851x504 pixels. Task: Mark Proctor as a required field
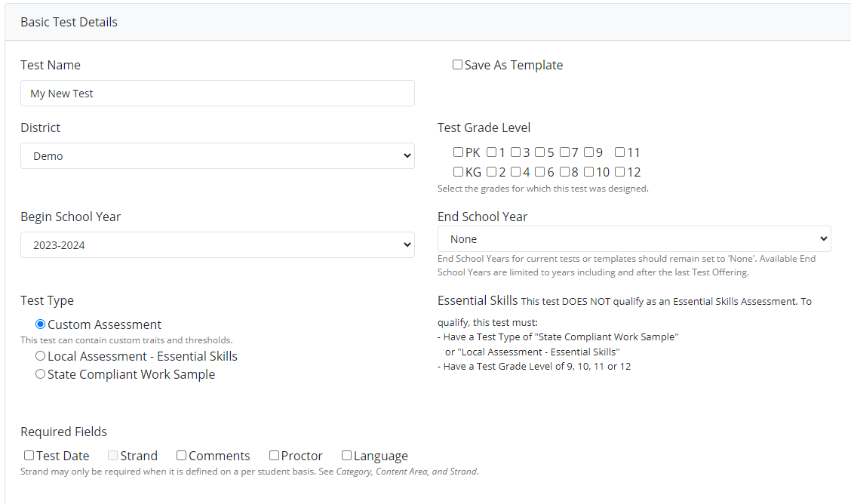click(x=274, y=456)
